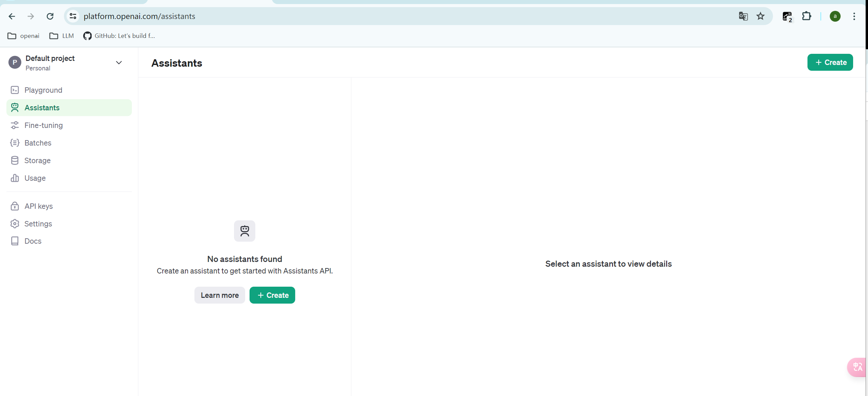
Task: Expand the Default project dropdown chevron
Action: pos(119,63)
